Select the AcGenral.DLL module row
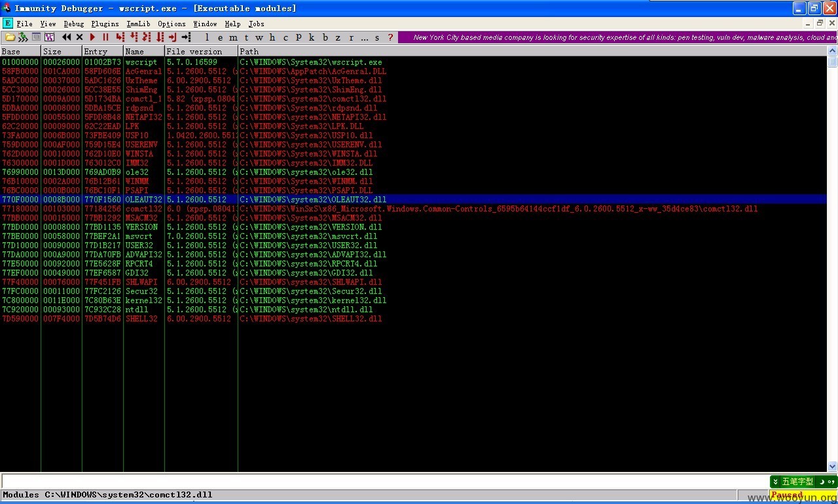838x504 pixels. coord(413,71)
